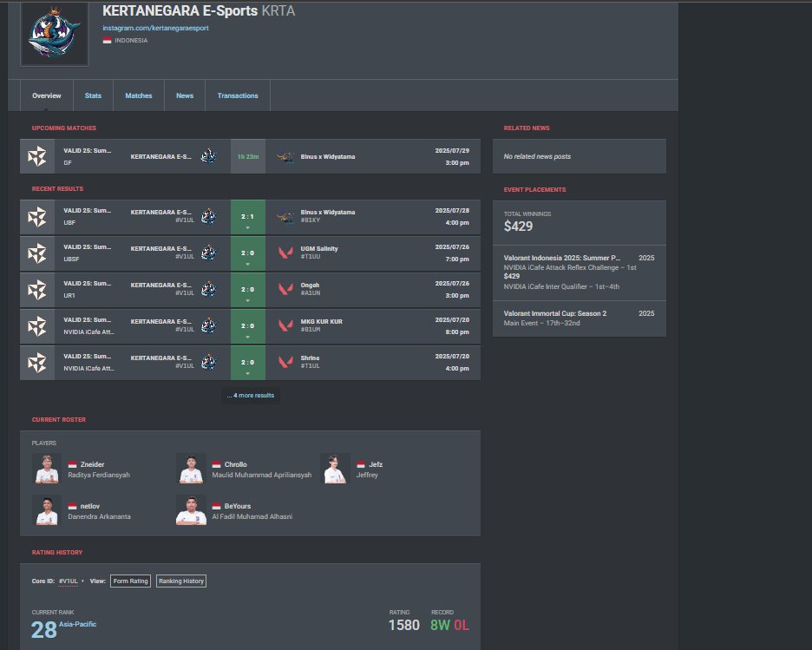Image resolution: width=812 pixels, height=650 pixels.
Task: Expand the 2:1 score against Binus x Widyatama
Action: click(248, 216)
